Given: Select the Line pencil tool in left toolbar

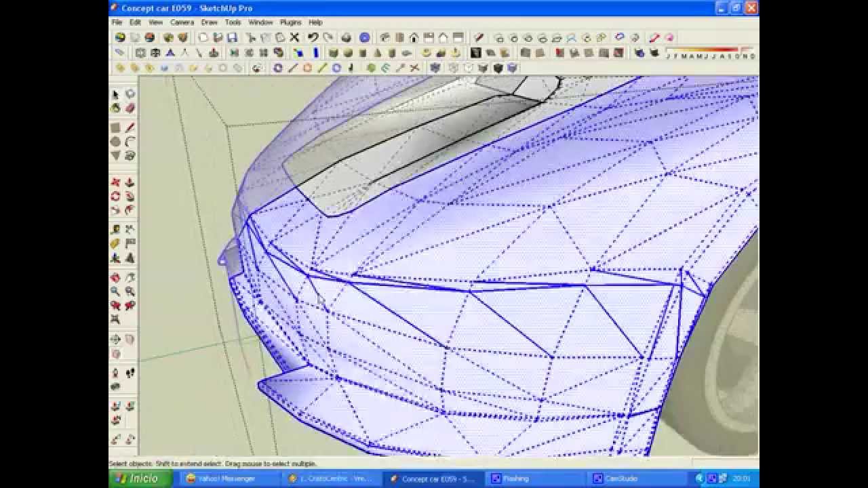Looking at the screenshot, I should (130, 127).
